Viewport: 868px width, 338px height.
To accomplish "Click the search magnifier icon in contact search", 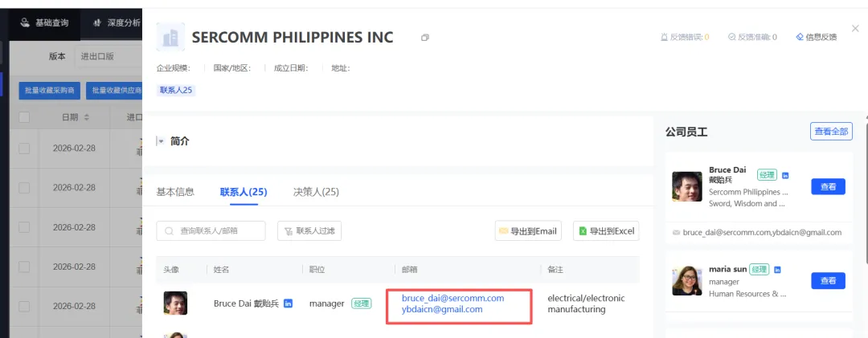I will click(170, 231).
